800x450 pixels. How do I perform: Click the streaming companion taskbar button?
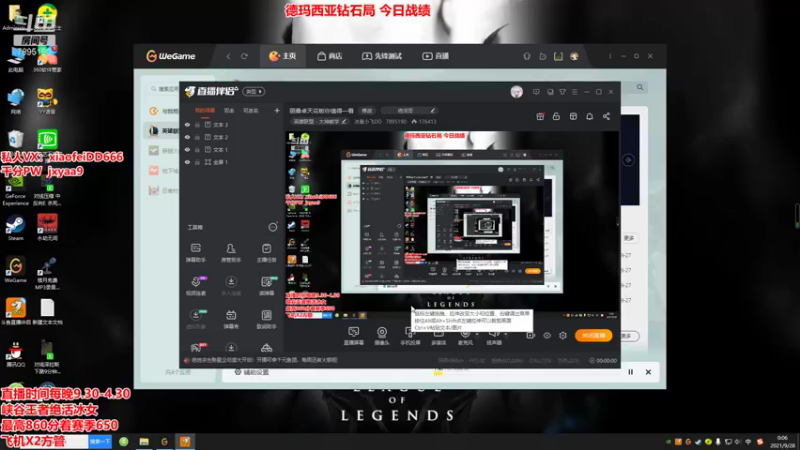[x=185, y=441]
